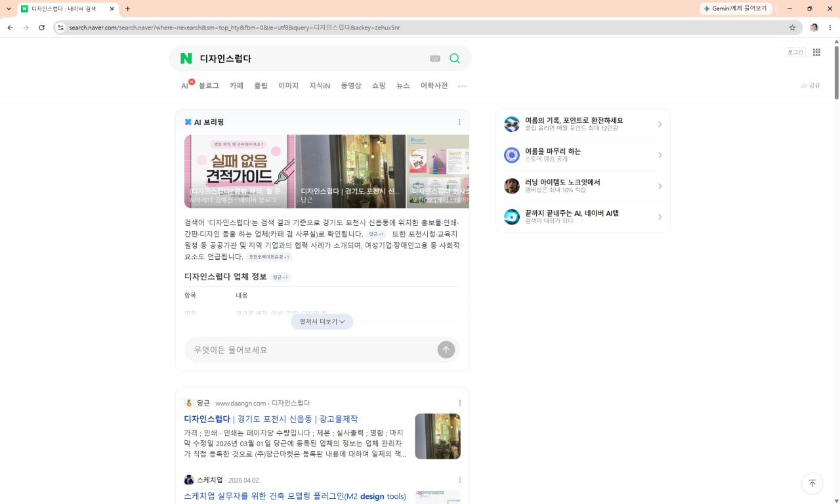Open 스케치업 실무자를 위한 건축 모델링 link
Image resolution: width=840 pixels, height=504 pixels.
[x=295, y=496]
